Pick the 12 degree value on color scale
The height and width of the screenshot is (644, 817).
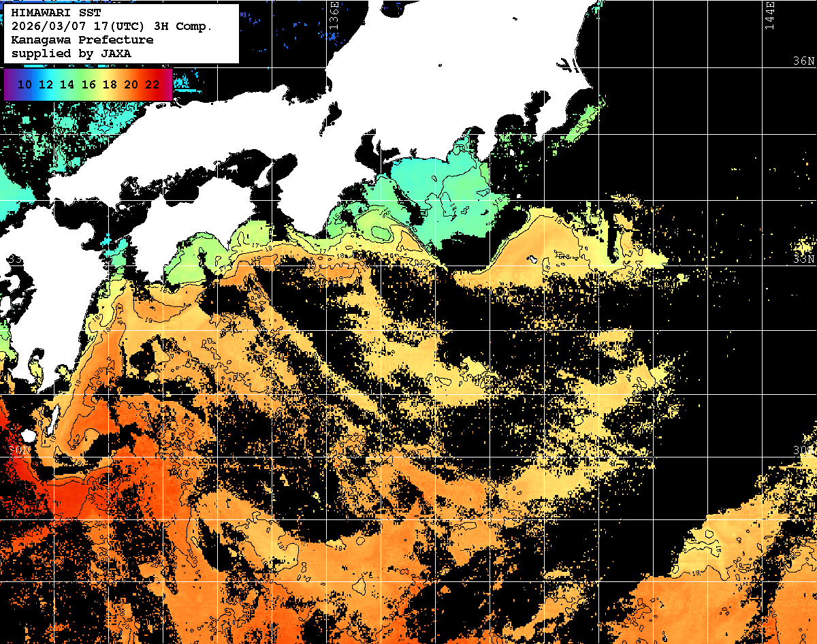(x=46, y=84)
